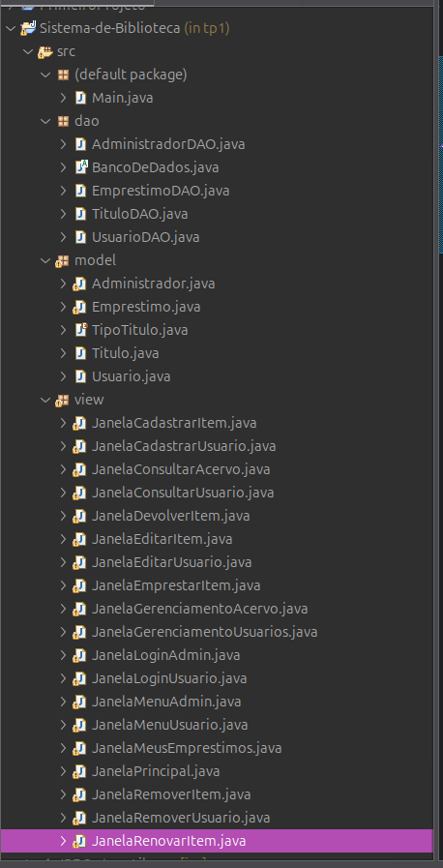Expand AdministradorDAO.java node arrow
Screen dimensions: 443x868
[63, 144]
